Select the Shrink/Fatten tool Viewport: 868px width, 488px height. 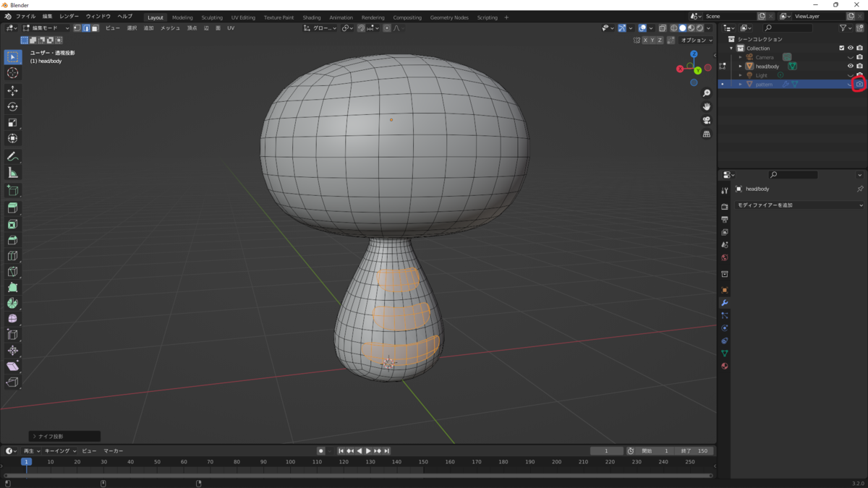coord(12,351)
